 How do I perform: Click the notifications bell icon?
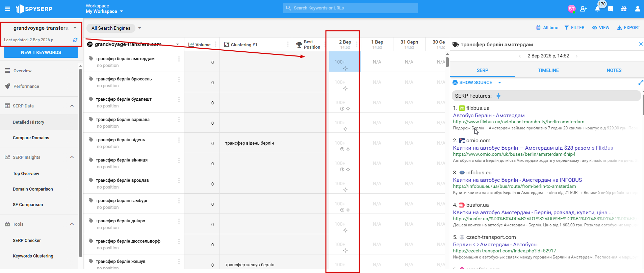point(597,9)
